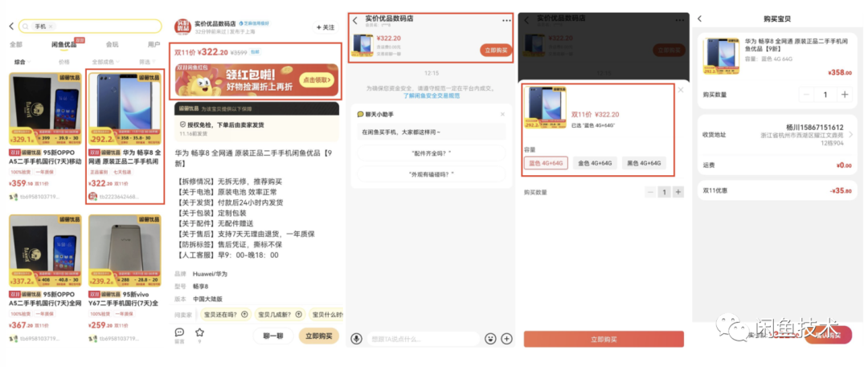Image resolution: width=868 pixels, height=367 pixels.
Task: Tap the 芝麻信用极好 credit badge
Action: (255, 24)
